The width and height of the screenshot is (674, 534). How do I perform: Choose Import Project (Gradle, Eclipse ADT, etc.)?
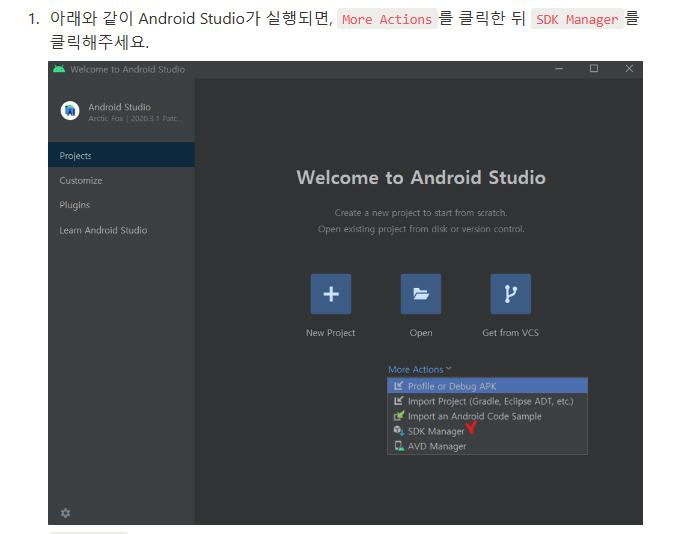click(487, 401)
